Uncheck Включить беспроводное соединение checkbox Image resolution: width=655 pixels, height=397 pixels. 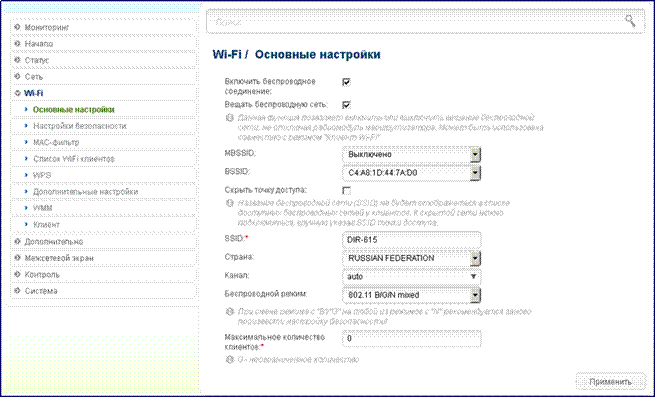pyautogui.click(x=346, y=82)
